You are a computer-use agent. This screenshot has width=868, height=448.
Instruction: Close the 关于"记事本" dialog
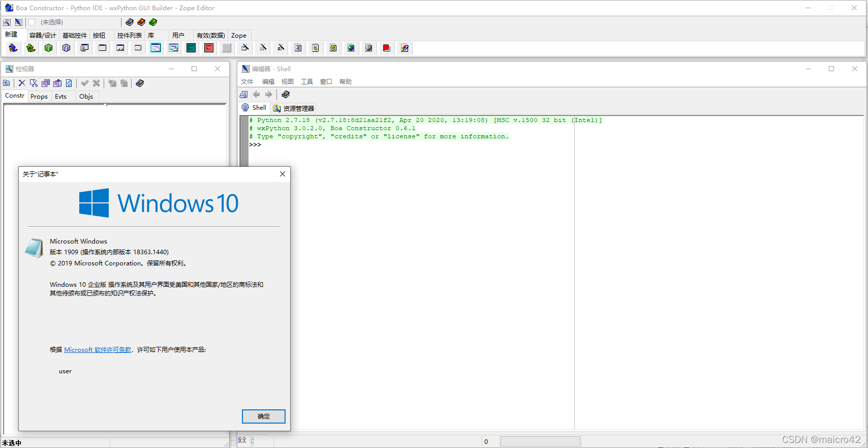(x=283, y=174)
